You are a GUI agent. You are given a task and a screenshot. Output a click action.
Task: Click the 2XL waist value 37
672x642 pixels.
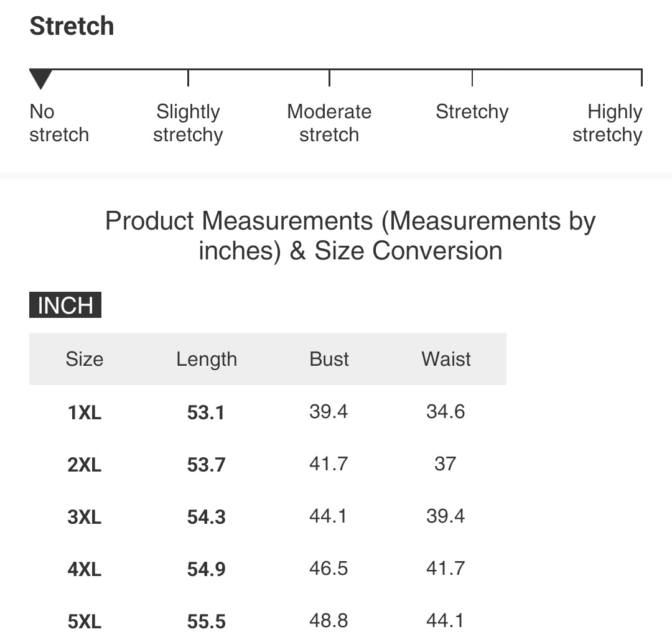pos(446,463)
